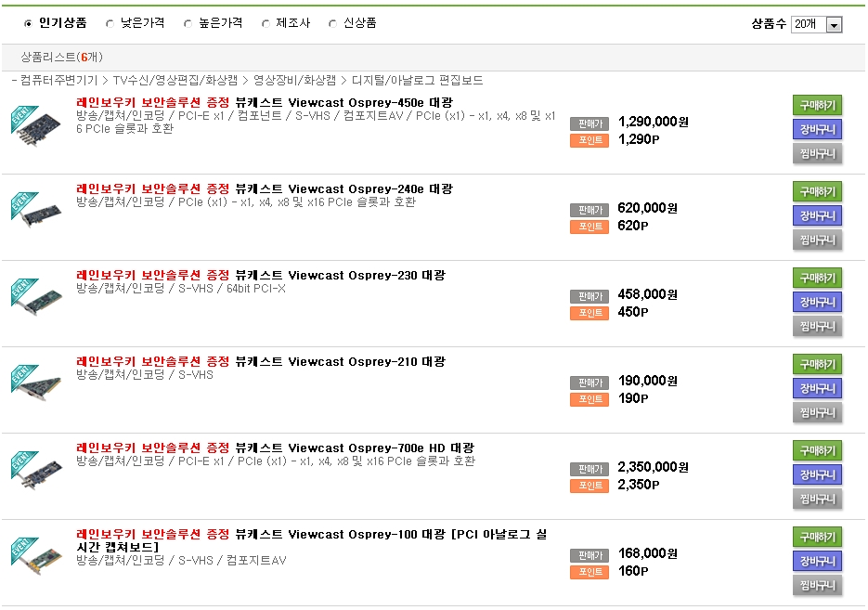The height and width of the screenshot is (610, 868).
Task: Select the 제조사 sort option
Action: tap(266, 23)
